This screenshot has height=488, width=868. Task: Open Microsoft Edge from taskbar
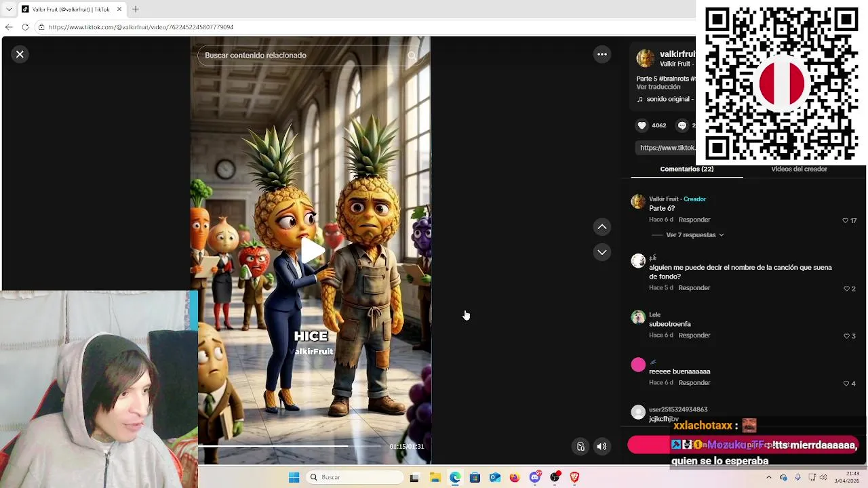(455, 478)
